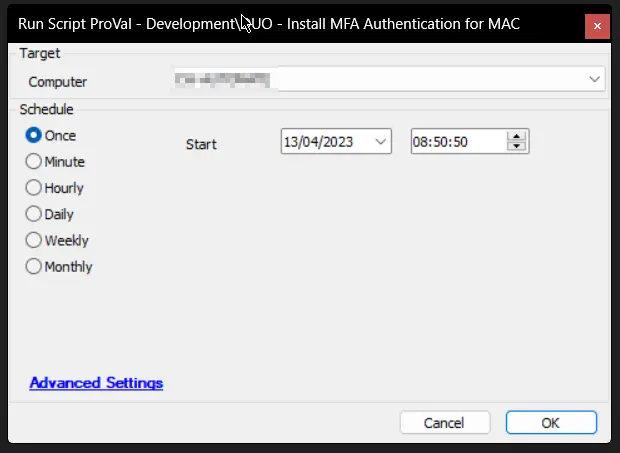Close the Run Script dialog
The image size is (620, 453).
pyautogui.click(x=597, y=26)
